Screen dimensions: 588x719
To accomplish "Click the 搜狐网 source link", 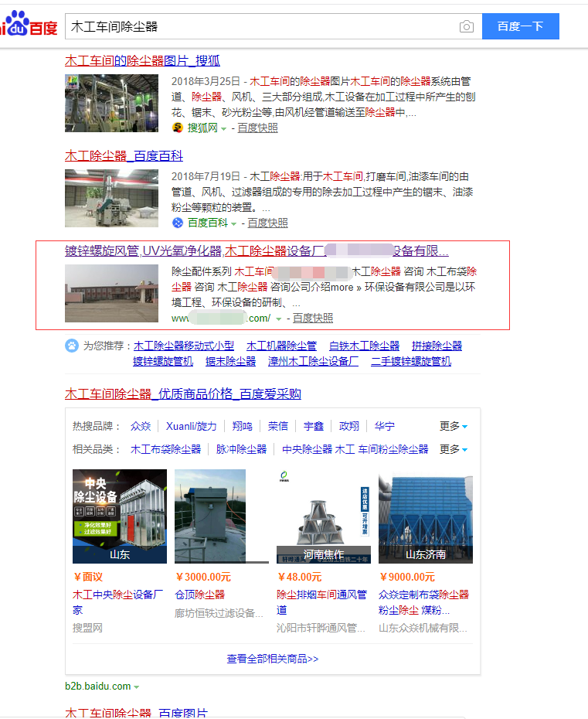I will (x=202, y=128).
